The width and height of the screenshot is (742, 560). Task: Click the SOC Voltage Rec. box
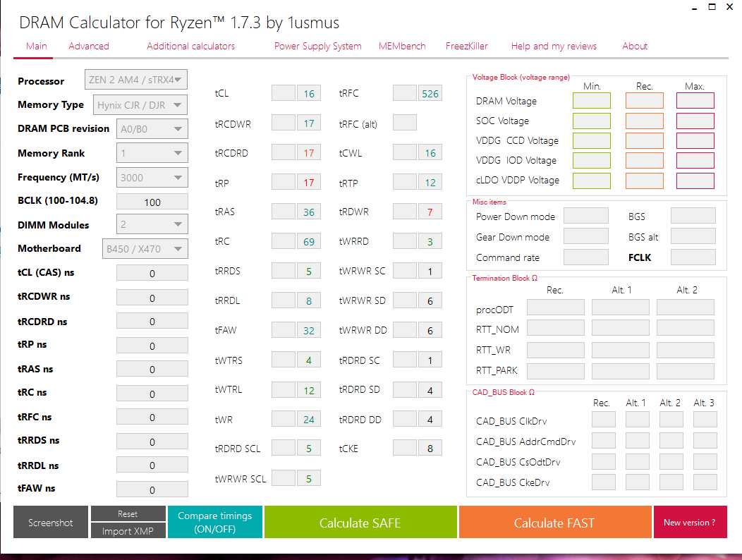coord(645,121)
